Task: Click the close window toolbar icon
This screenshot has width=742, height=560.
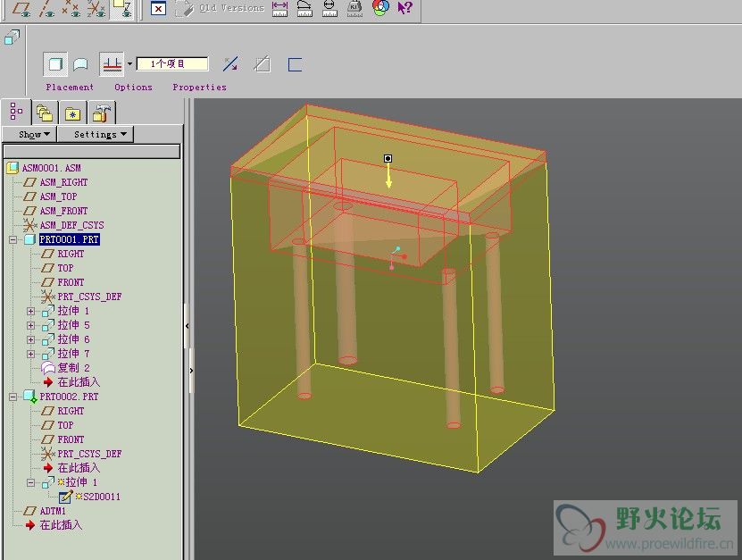Action: 158,9
